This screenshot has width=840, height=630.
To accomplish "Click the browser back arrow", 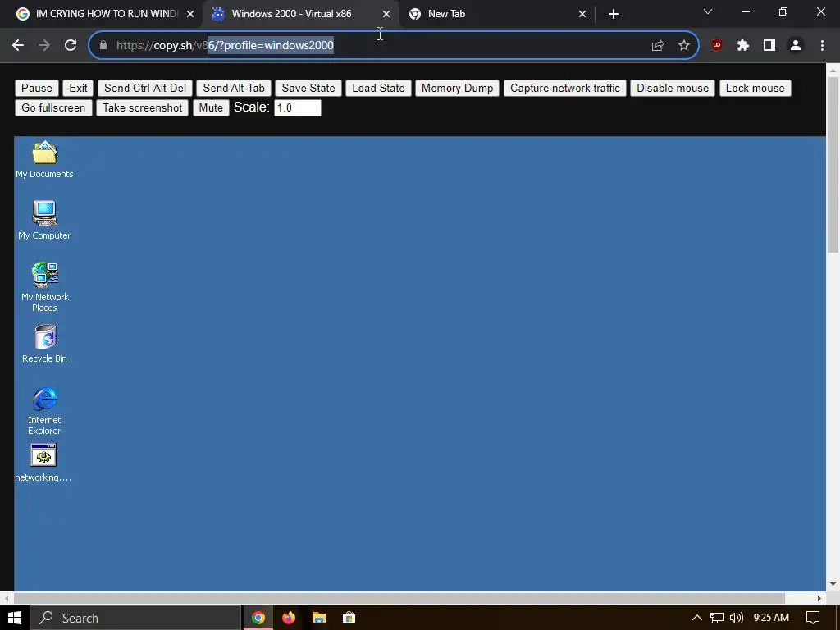I will [x=18, y=46].
